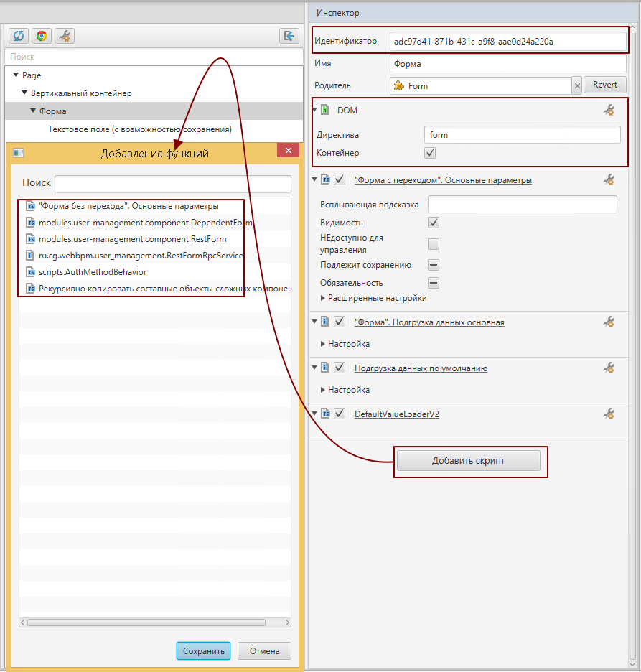Collapse the DOM section
Viewport: 641px width, 672px height.
click(314, 110)
